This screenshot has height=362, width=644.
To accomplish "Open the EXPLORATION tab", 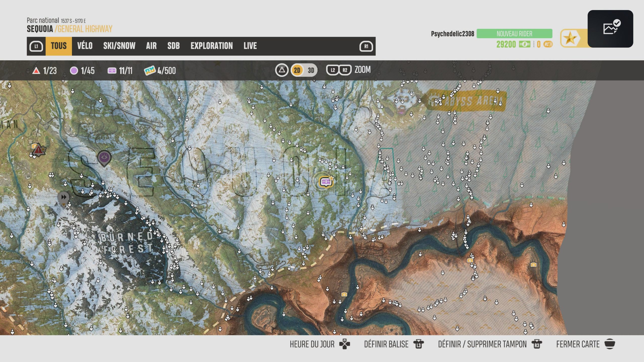I will pyautogui.click(x=212, y=46).
